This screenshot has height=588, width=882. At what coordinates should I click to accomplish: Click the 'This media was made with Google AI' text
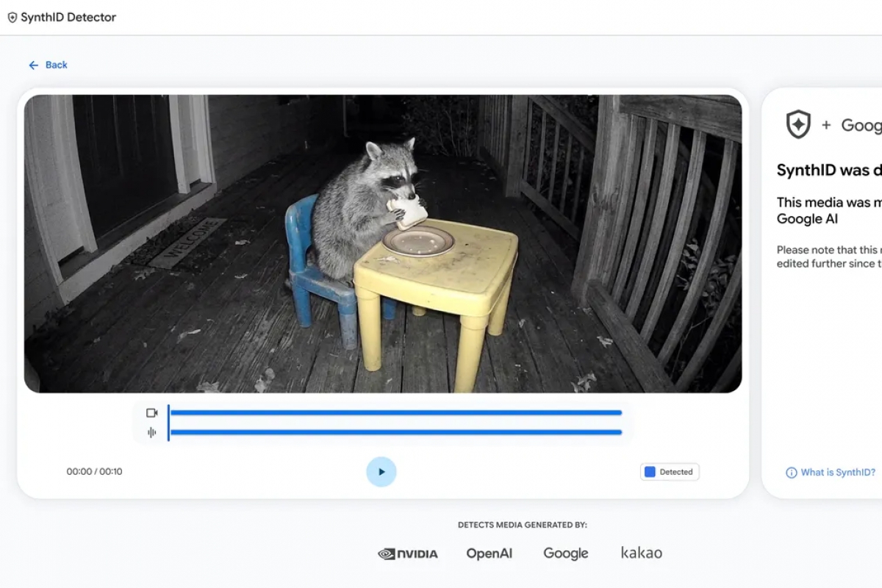tap(829, 210)
